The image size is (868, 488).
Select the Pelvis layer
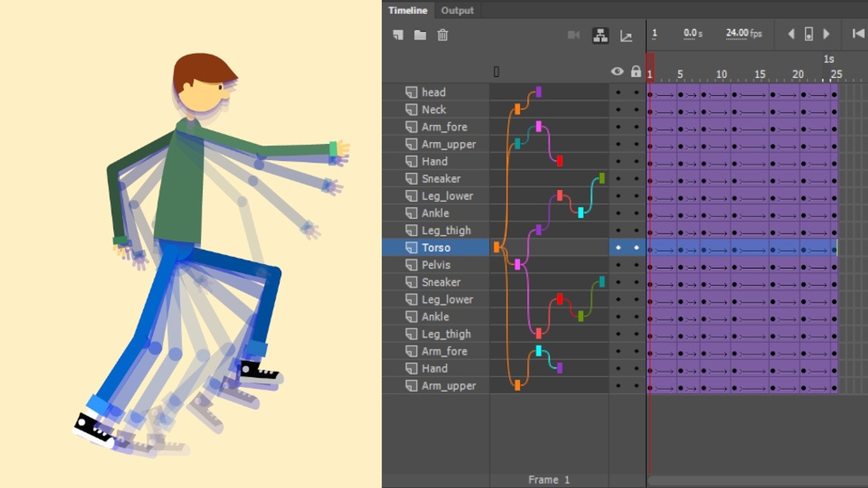(x=436, y=265)
